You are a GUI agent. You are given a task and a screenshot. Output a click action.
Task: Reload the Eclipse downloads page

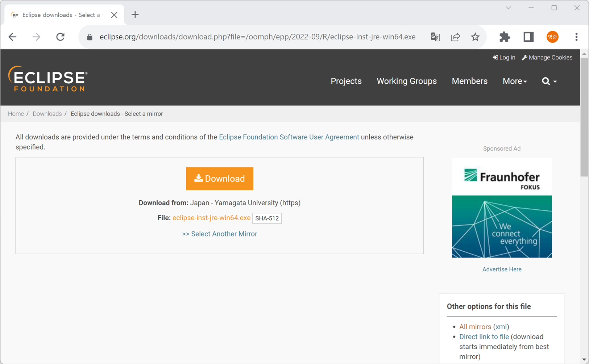(x=60, y=37)
